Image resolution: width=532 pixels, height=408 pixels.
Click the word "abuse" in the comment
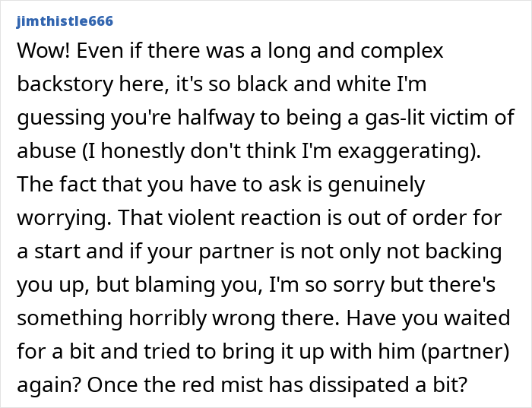pos(43,150)
